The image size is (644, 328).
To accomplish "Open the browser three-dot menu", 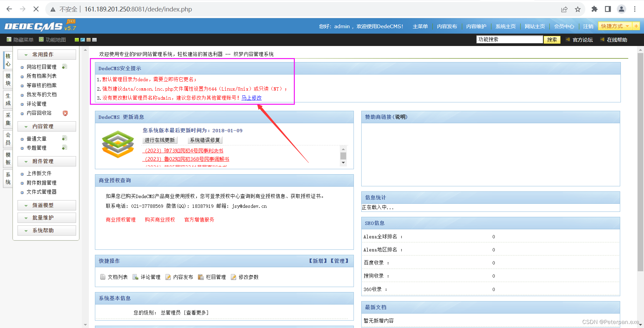I will point(635,9).
